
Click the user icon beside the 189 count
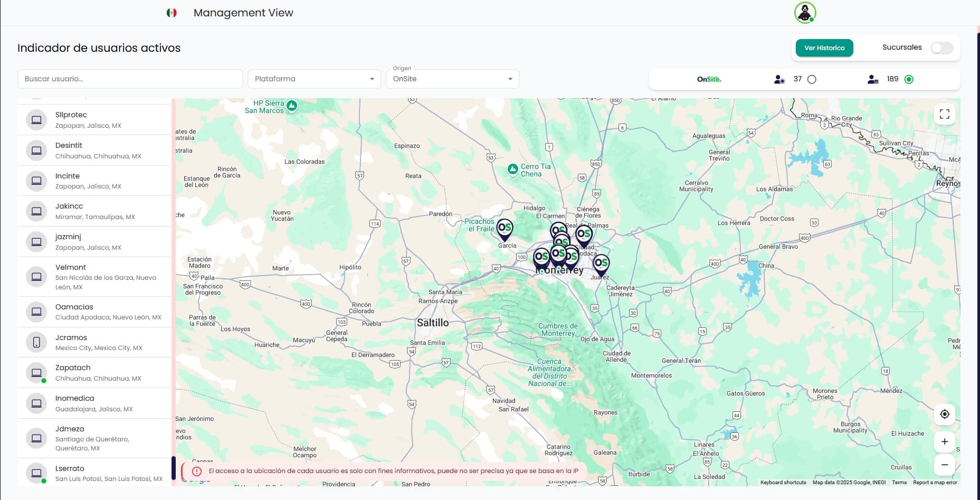coord(873,79)
